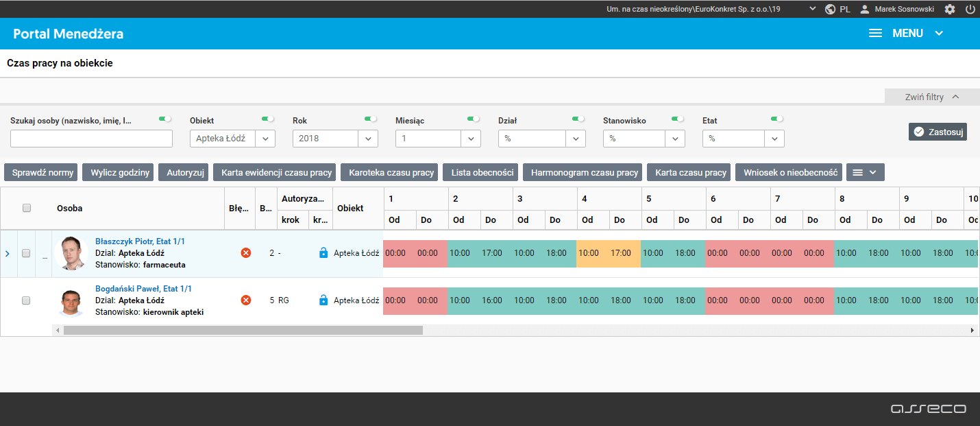This screenshot has height=426, width=980.
Task: Toggle the Stanowisko filter switch
Action: (x=678, y=119)
